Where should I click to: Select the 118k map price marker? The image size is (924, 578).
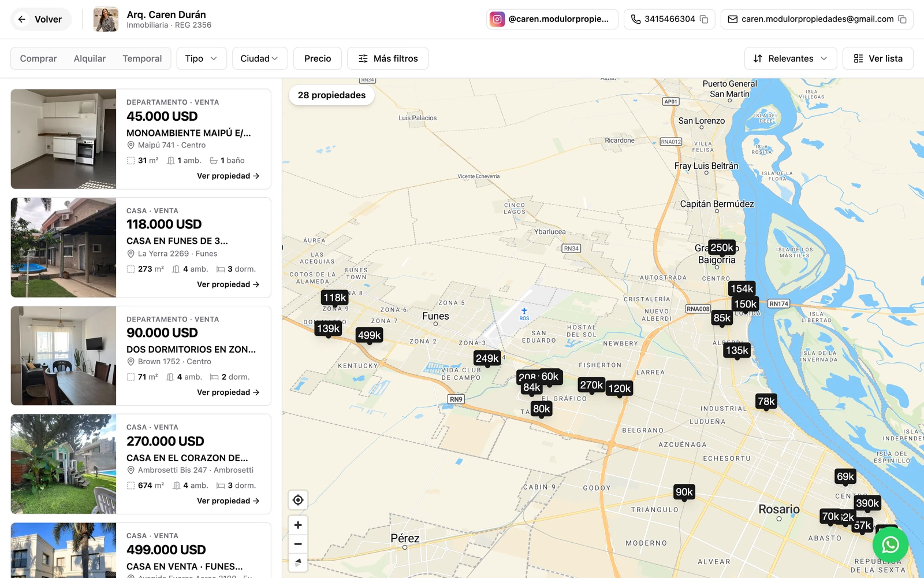[335, 298]
